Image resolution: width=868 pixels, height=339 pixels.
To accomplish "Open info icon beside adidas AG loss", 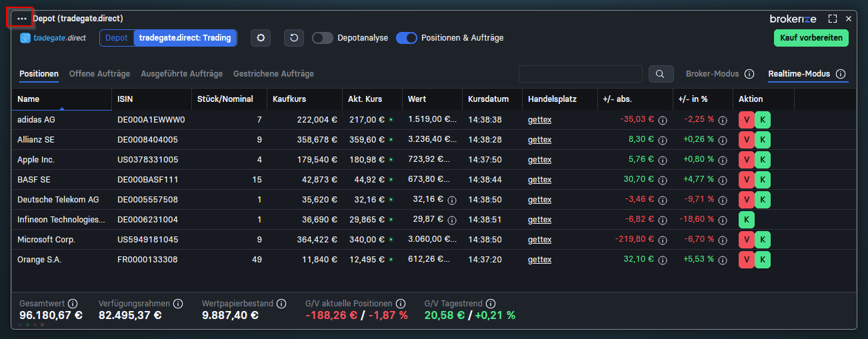I will [663, 121].
